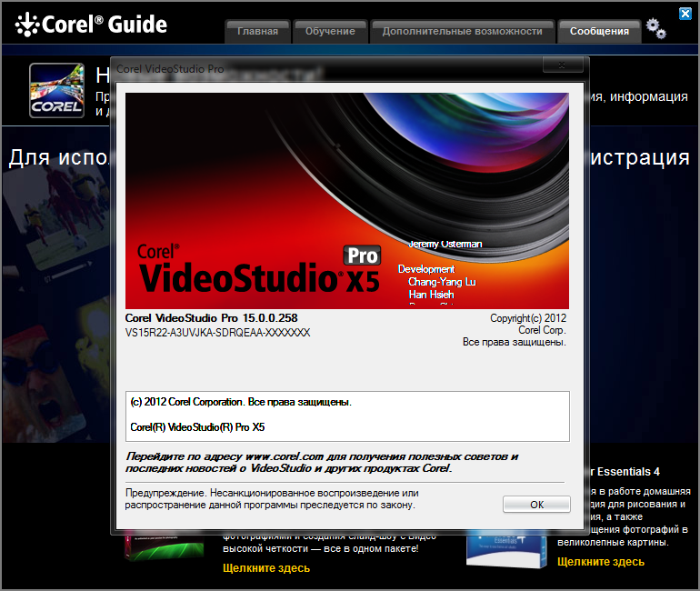Close the Corel VideoStudio Pro dialog
This screenshot has height=591, width=700.
click(x=563, y=65)
